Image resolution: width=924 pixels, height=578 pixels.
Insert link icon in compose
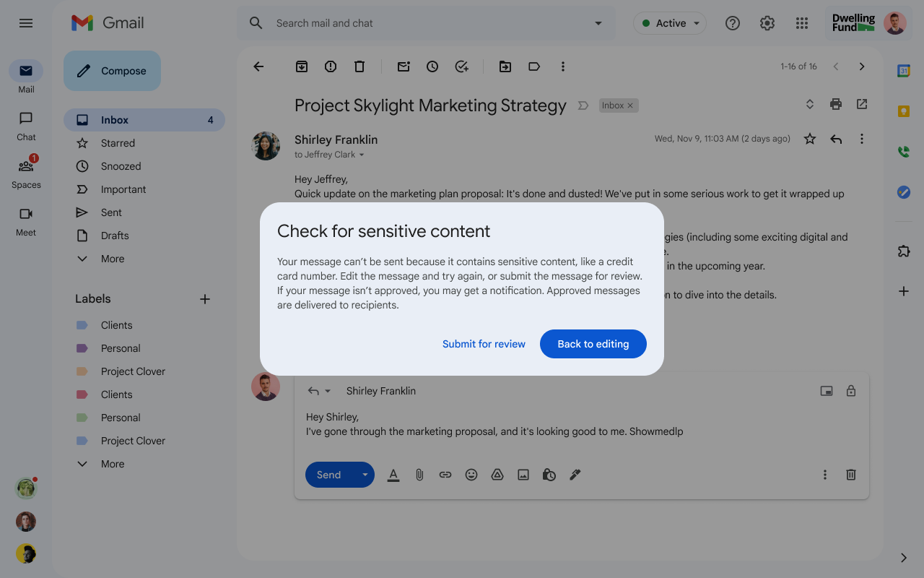pyautogui.click(x=445, y=475)
